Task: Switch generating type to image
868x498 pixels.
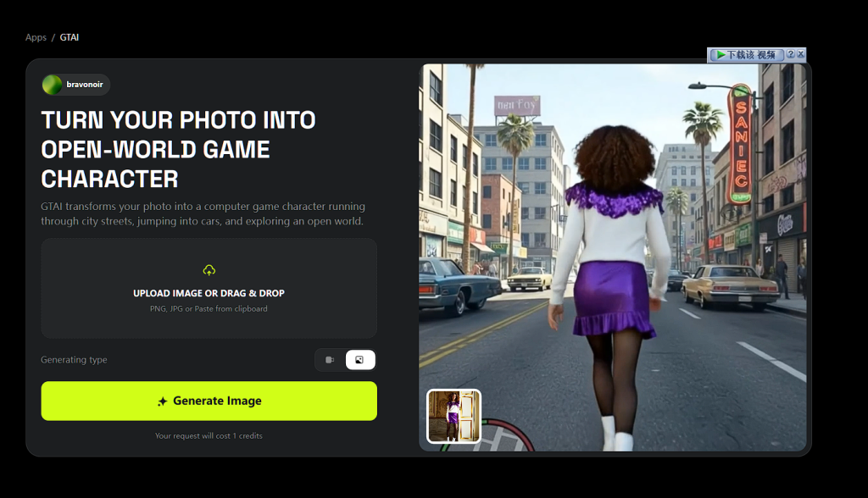Action: [x=359, y=360]
